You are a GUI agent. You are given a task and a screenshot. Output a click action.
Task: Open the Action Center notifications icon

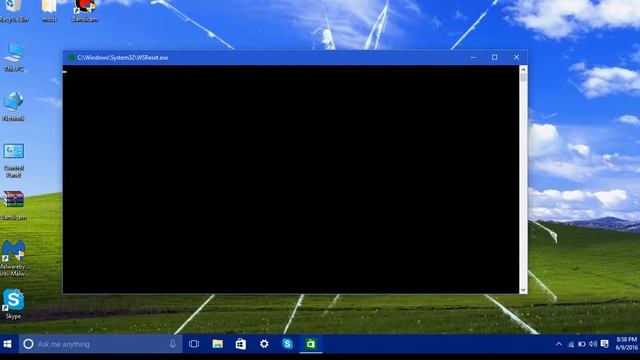coord(604,344)
